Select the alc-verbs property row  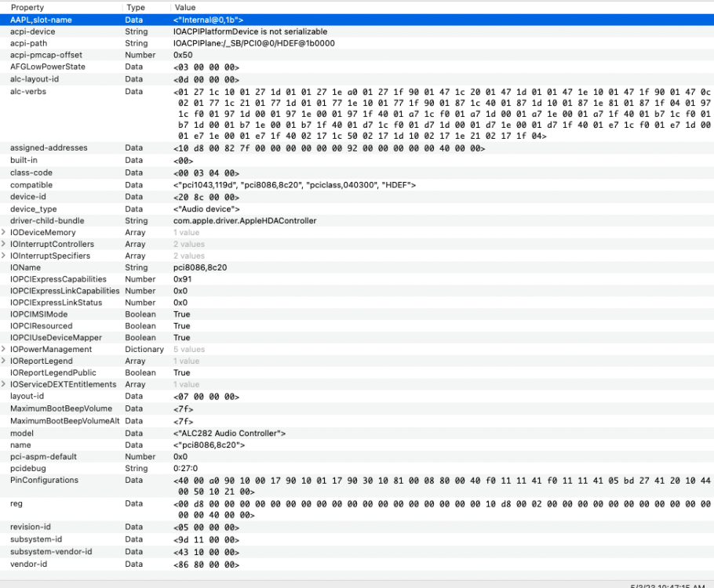point(357,114)
